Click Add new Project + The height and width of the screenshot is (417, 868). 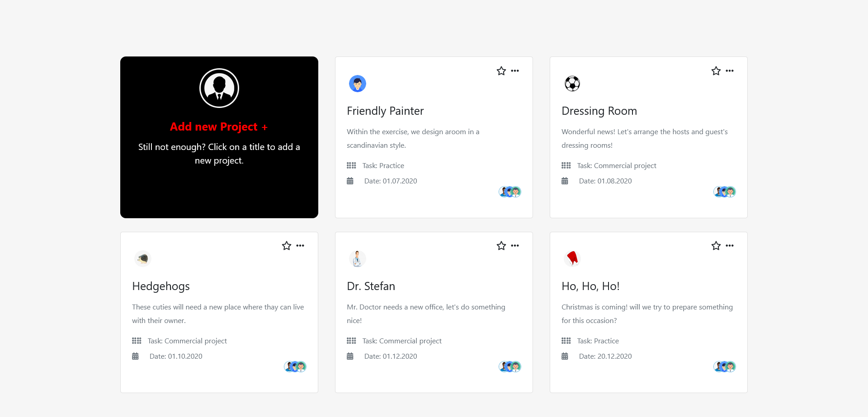click(x=219, y=127)
